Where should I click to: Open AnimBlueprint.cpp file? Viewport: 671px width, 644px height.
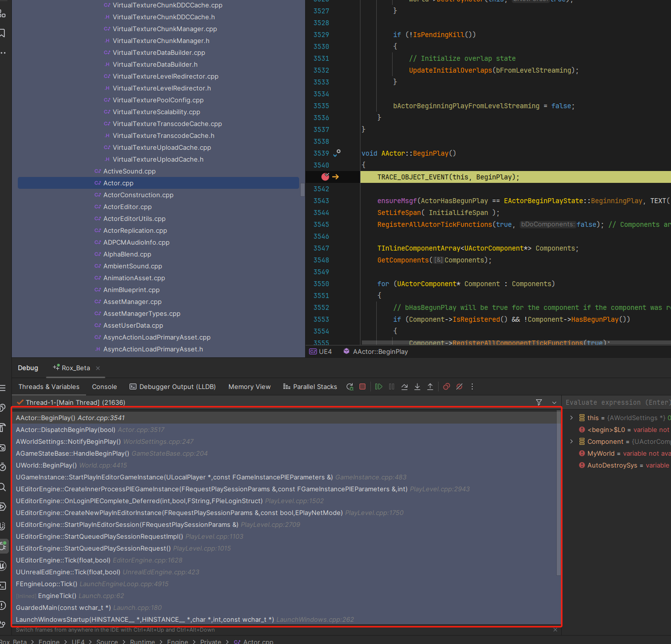click(131, 290)
